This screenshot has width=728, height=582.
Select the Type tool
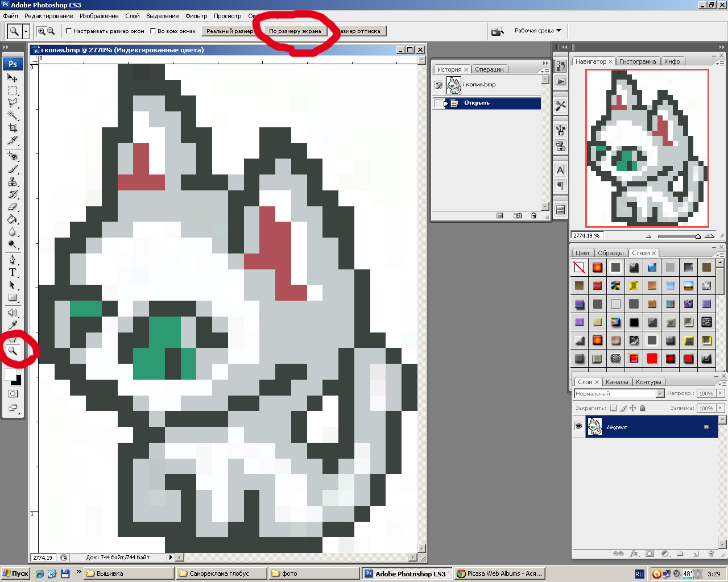point(13,272)
